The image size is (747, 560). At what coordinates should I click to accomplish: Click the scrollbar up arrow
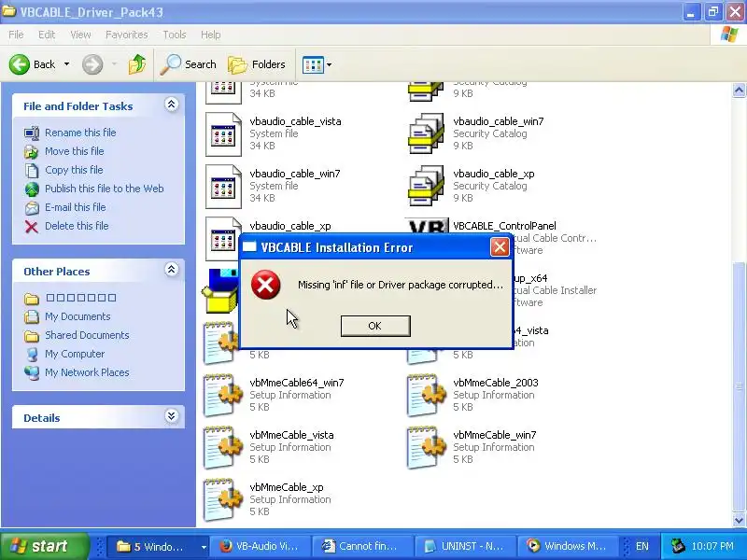point(739,90)
